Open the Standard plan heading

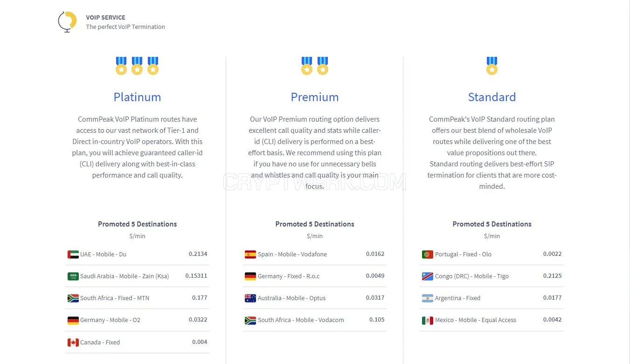tap(492, 97)
